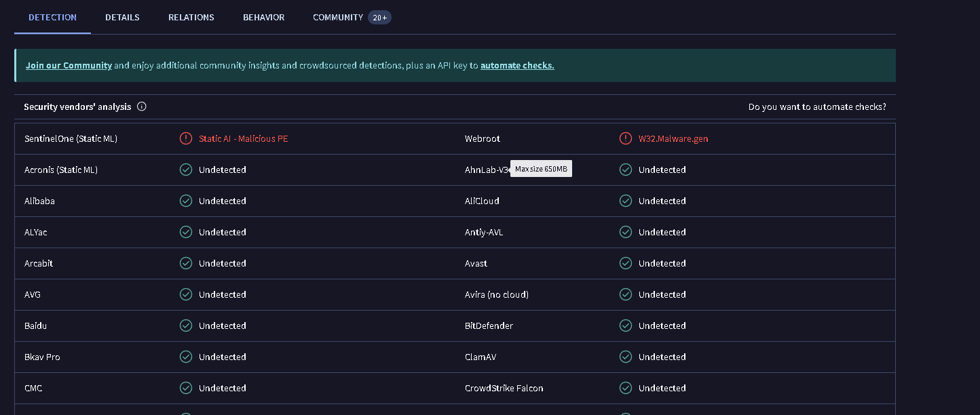The image size is (980, 415).
Task: Click the check icon in the ALYac row
Action: pyautogui.click(x=186, y=232)
